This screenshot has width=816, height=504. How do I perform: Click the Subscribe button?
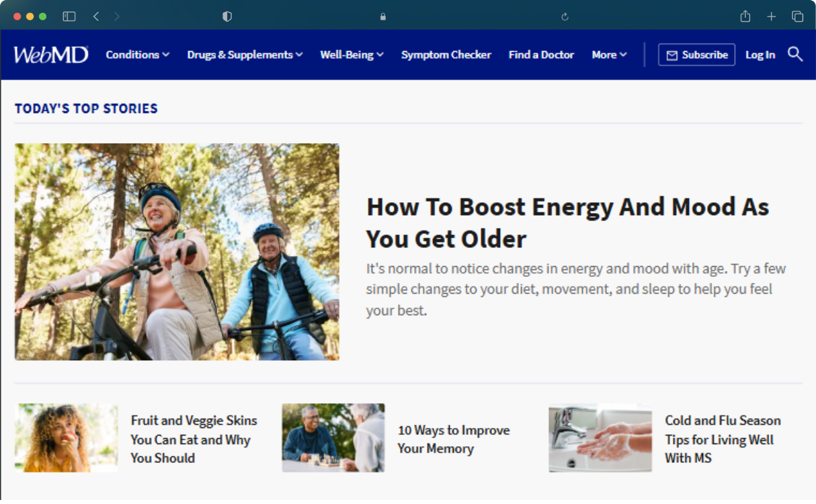coord(696,54)
